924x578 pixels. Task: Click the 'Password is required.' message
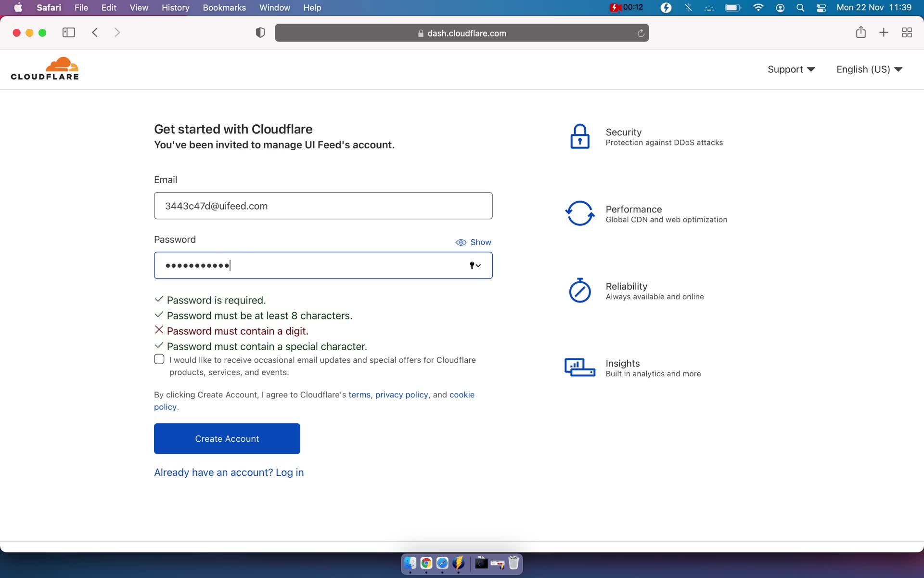217,300
